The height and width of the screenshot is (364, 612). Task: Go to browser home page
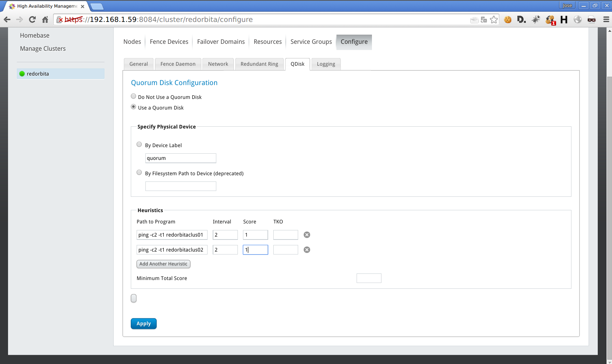pos(45,20)
